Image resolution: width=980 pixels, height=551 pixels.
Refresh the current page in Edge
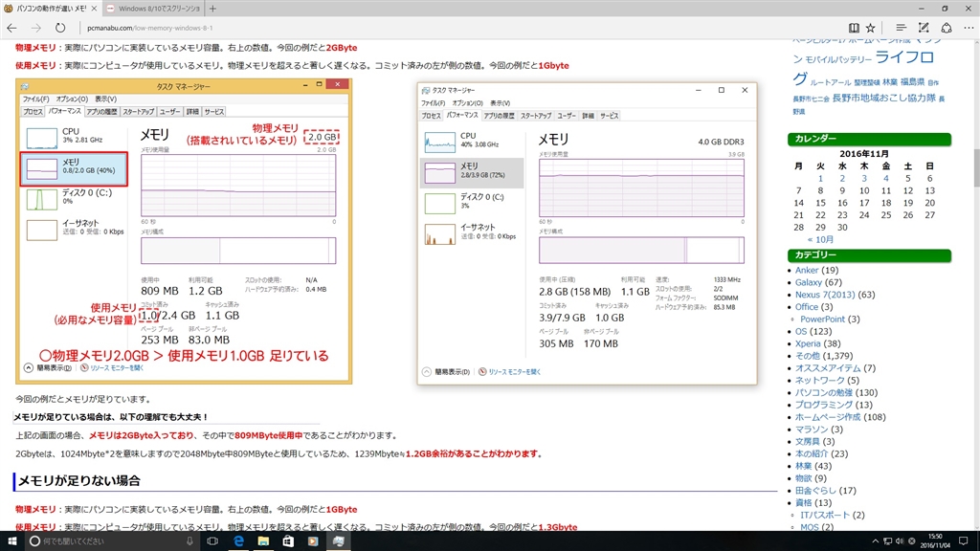60,28
